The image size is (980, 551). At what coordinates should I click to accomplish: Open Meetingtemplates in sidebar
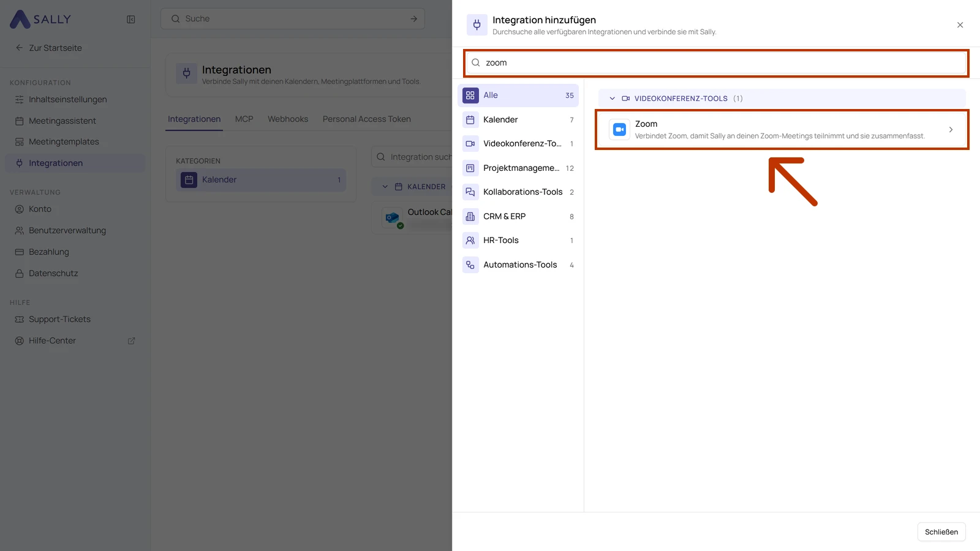pos(75,142)
